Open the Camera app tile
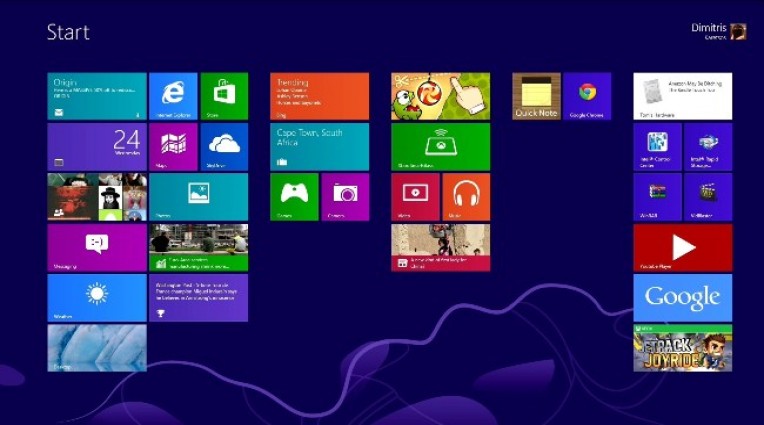The height and width of the screenshot is (425, 764). [x=345, y=196]
